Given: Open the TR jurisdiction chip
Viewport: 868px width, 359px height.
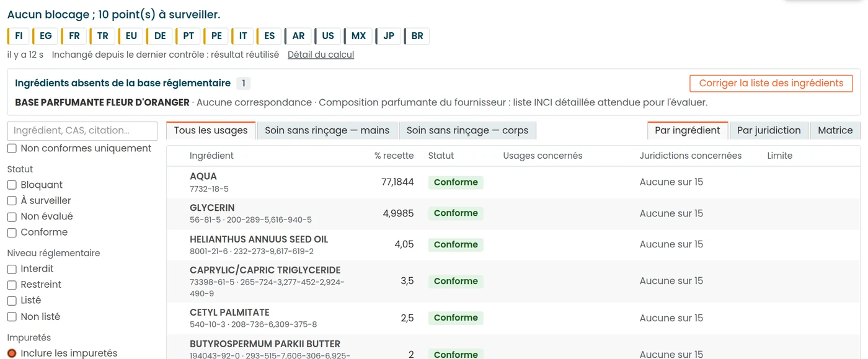Looking at the screenshot, I should pos(102,36).
